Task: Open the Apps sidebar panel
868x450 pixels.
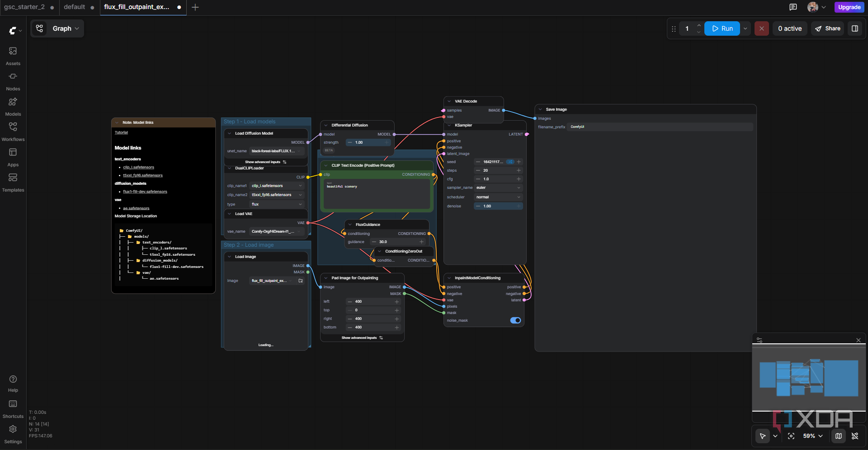Action: [13, 157]
